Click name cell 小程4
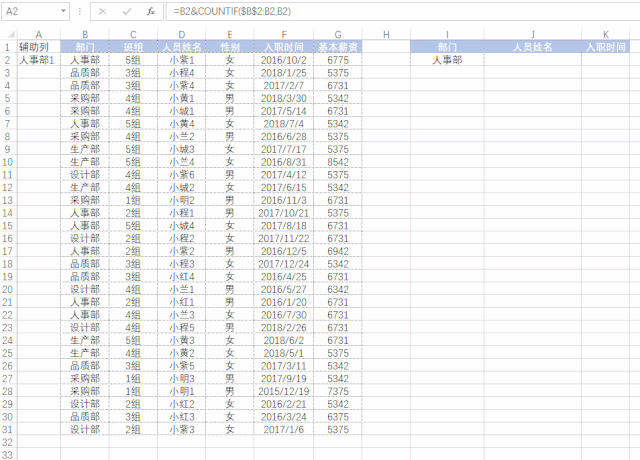Viewport: 640px width, 460px height. (x=182, y=73)
